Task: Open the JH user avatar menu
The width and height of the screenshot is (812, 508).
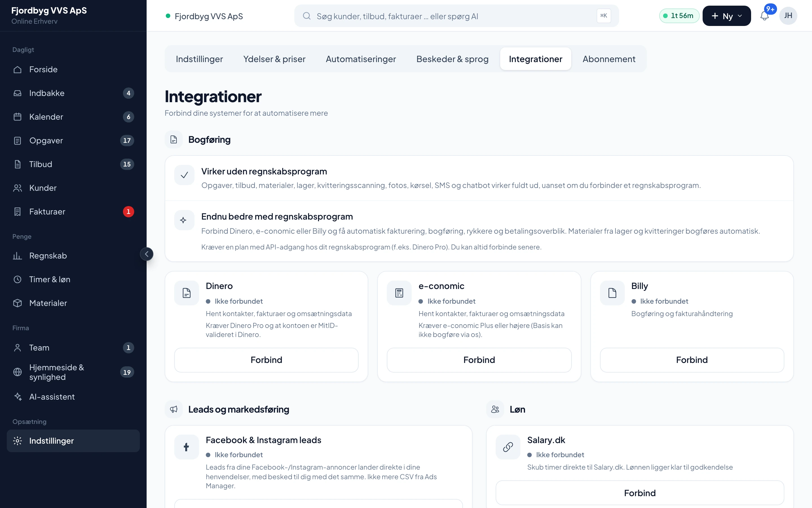Action: [x=788, y=16]
